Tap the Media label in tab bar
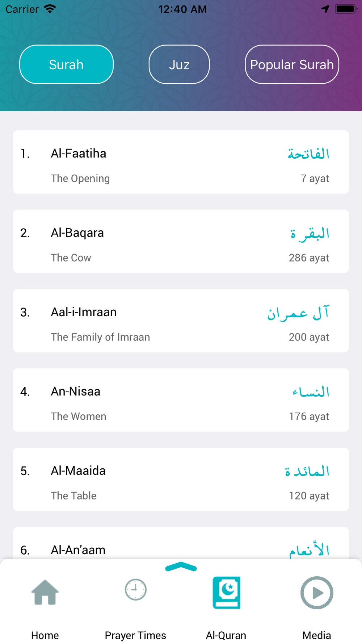The width and height of the screenshot is (362, 644). pyautogui.click(x=317, y=635)
